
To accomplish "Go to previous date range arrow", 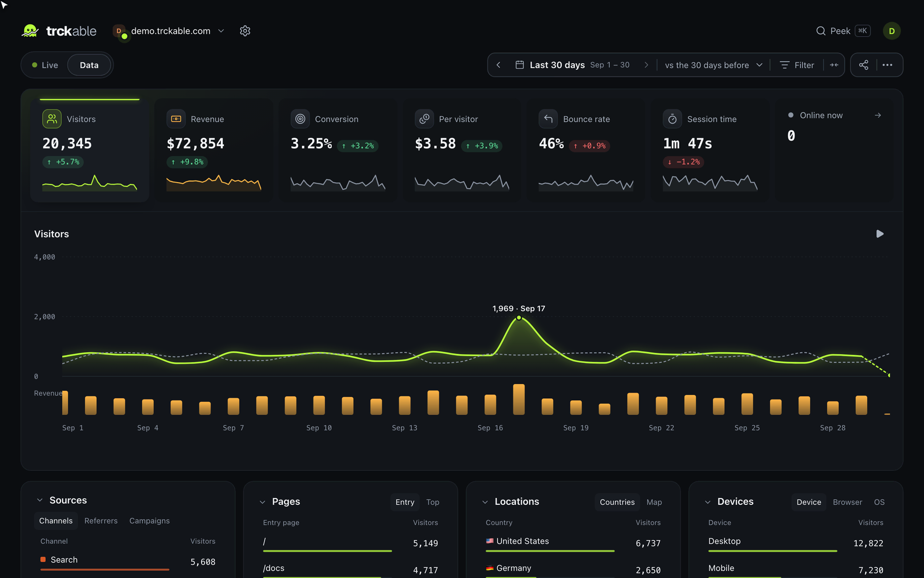I will click(499, 65).
